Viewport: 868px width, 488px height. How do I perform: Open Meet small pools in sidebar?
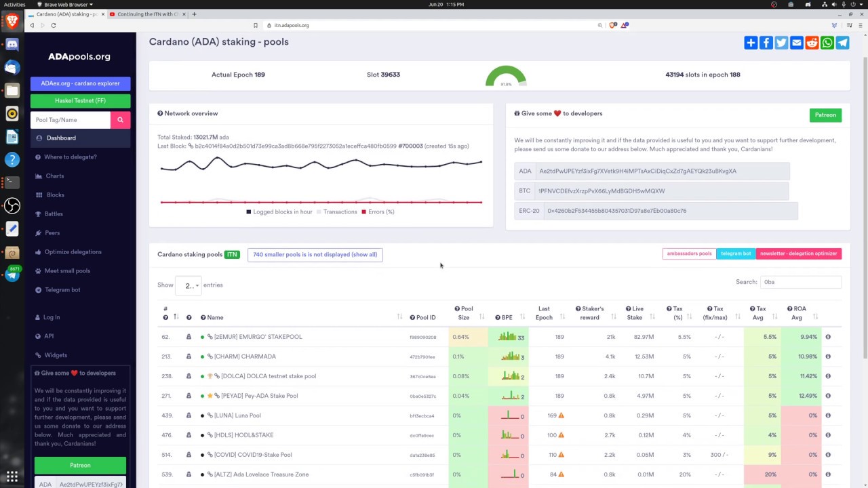[67, 271]
